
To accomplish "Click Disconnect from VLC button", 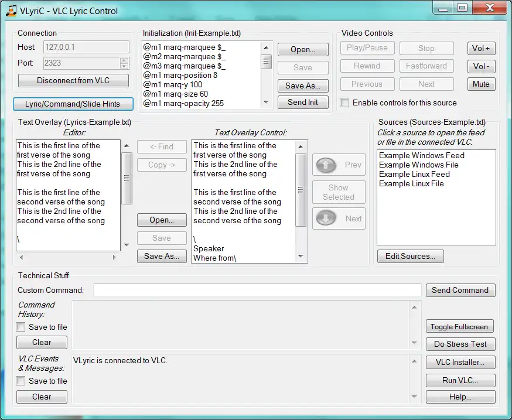I will click(x=73, y=80).
